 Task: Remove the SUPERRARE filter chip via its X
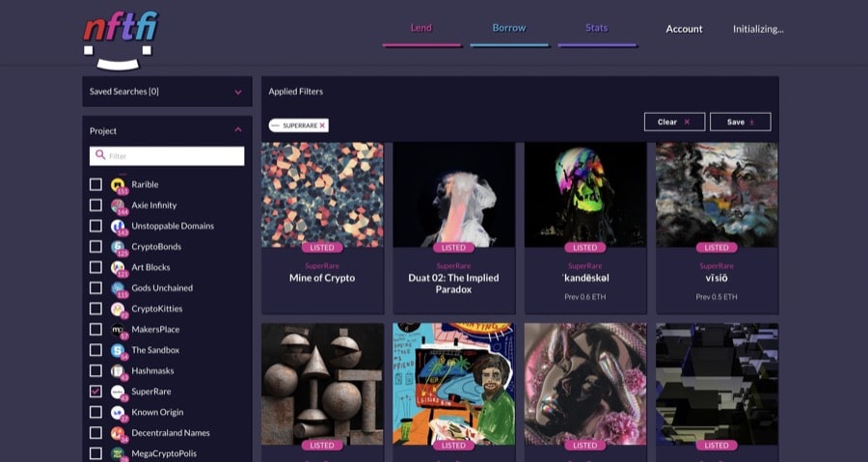322,125
